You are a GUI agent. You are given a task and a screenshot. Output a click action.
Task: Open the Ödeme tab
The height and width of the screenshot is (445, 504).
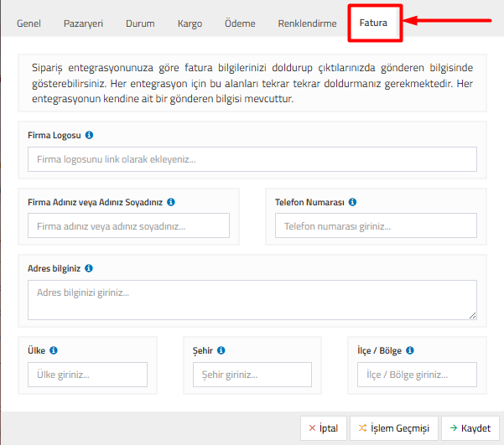[x=240, y=23]
